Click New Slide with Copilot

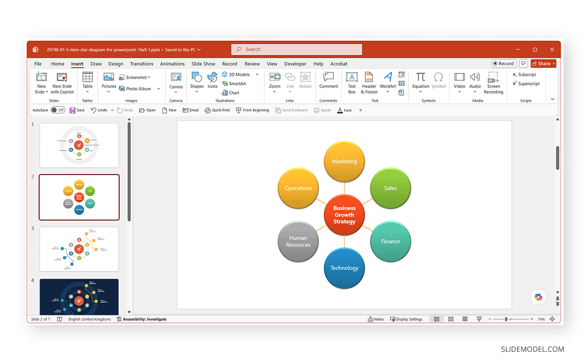(62, 83)
